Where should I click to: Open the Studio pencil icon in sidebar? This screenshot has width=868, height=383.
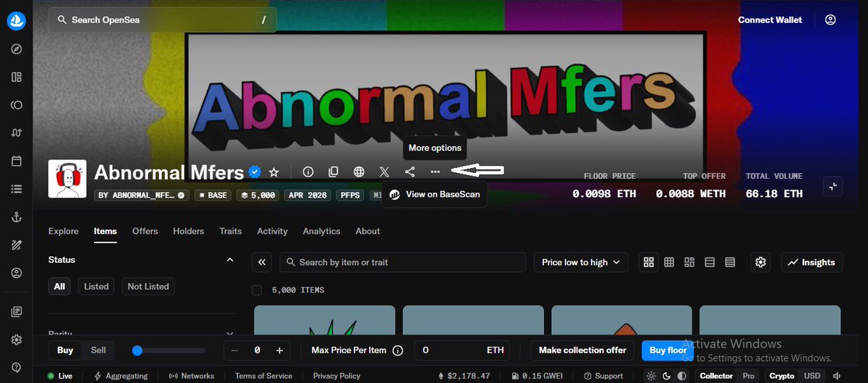[16, 245]
